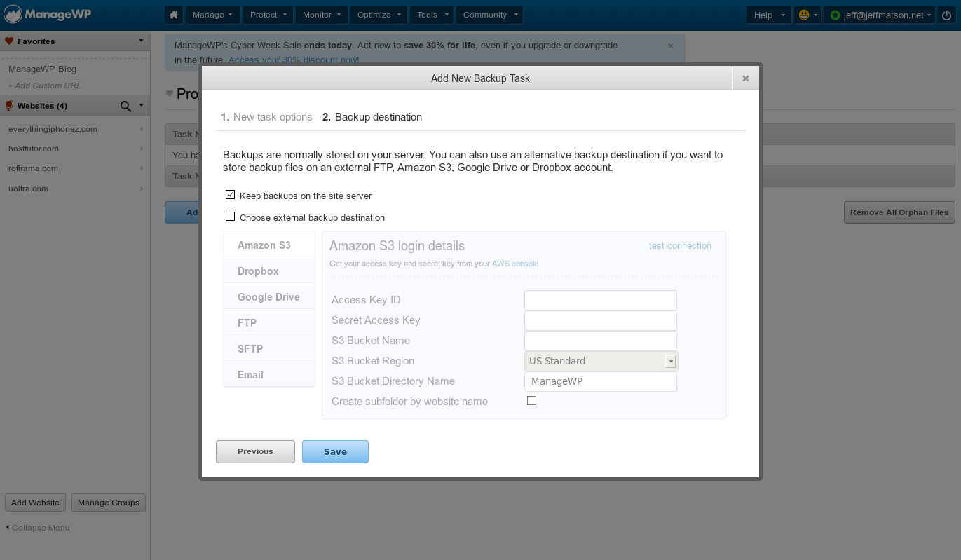Search websites with the magnifier icon

125,106
